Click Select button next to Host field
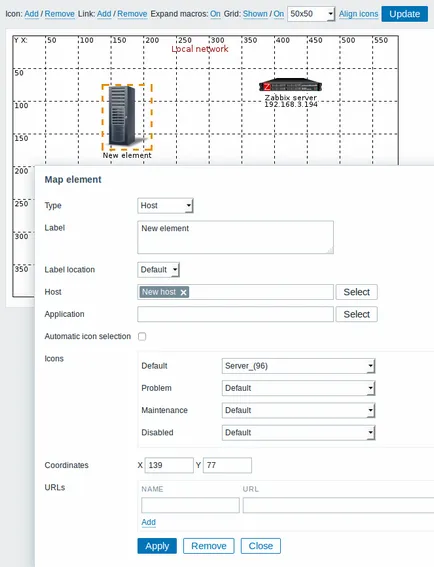Screen dimensions: 434x567 coord(356,292)
